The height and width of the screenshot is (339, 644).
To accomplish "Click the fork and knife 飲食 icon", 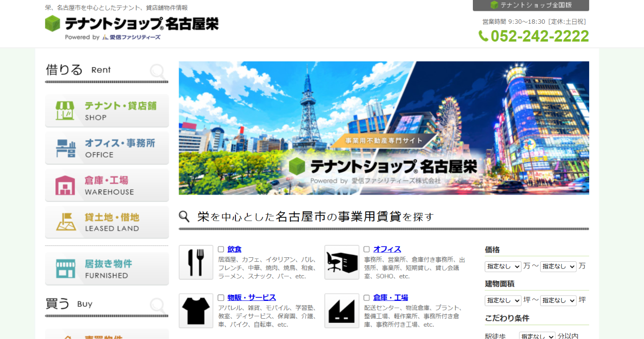I will click(196, 262).
